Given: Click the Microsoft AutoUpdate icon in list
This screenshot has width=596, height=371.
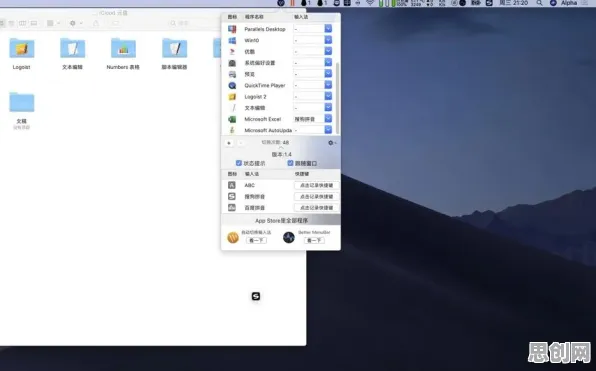Looking at the screenshot, I should [232, 130].
